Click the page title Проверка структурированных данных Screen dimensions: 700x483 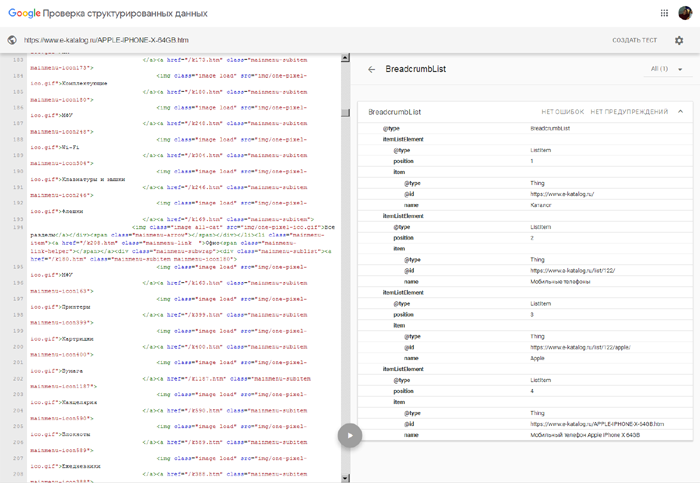pos(125,13)
